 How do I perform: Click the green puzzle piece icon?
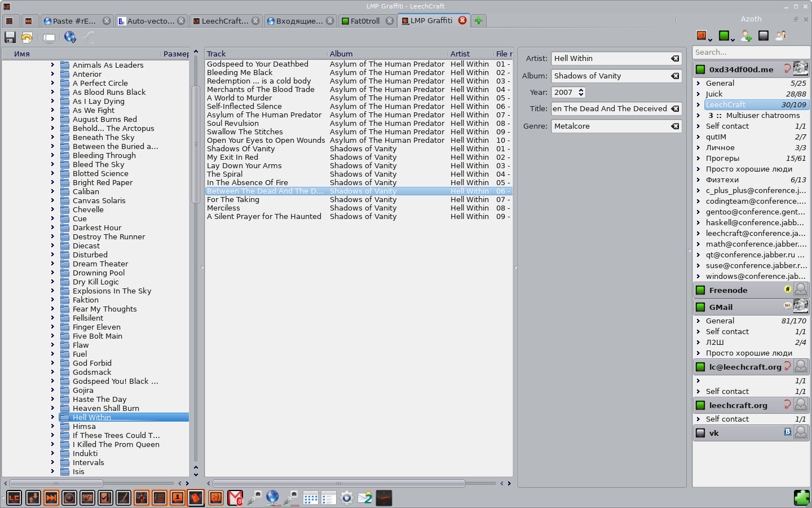click(x=801, y=498)
